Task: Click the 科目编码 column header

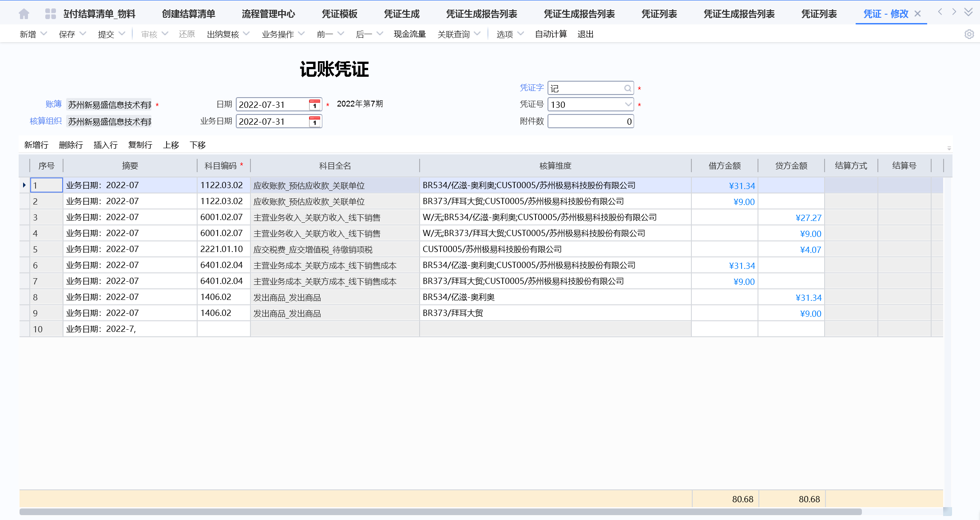Action: coord(224,166)
